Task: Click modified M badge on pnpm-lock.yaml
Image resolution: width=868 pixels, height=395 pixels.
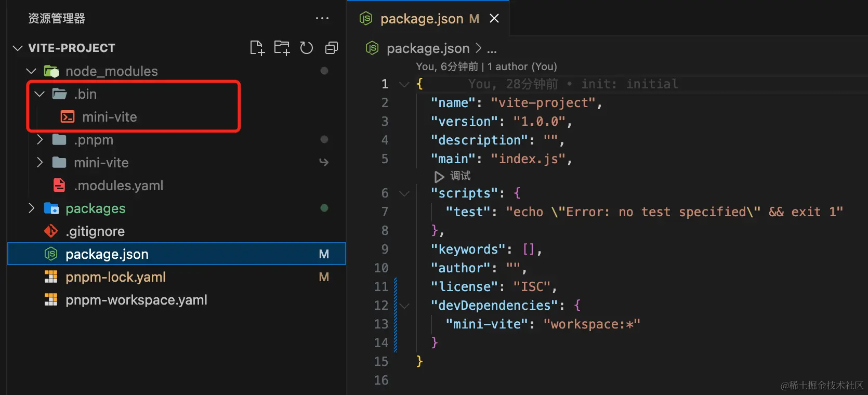Action: (324, 277)
